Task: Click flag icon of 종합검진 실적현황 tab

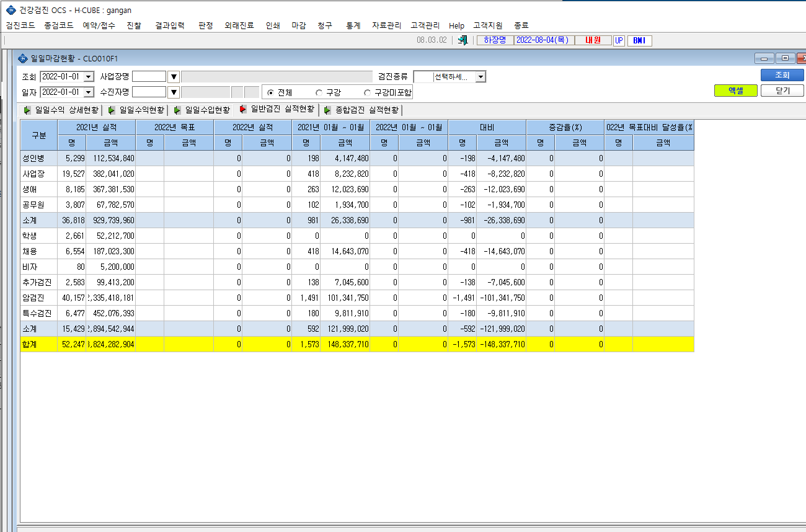Action: [x=327, y=110]
